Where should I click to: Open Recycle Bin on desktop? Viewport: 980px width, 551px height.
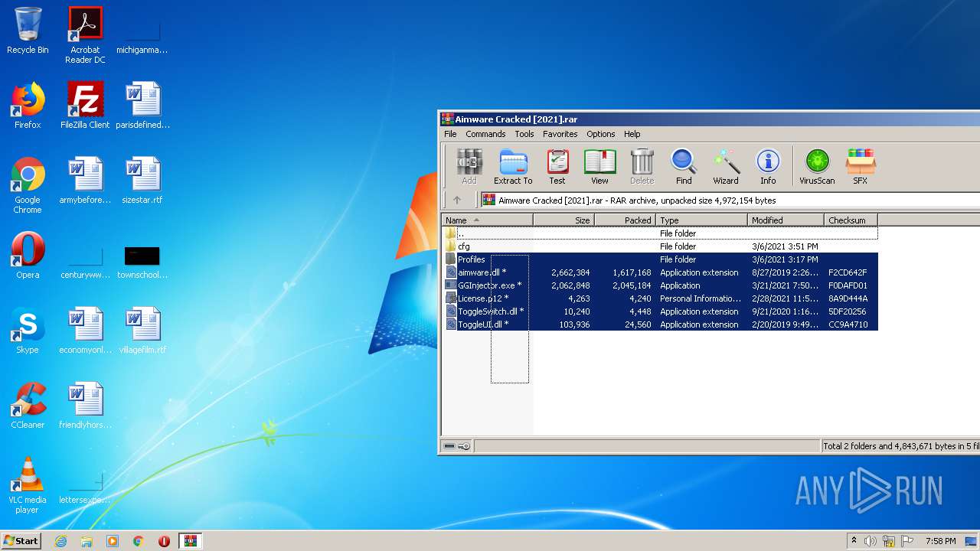click(x=28, y=31)
